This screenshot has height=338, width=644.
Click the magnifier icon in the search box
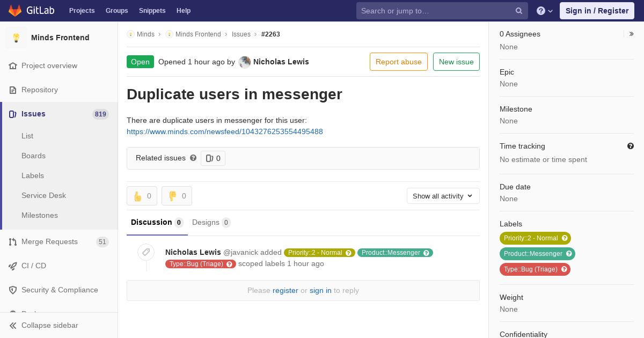tap(519, 11)
